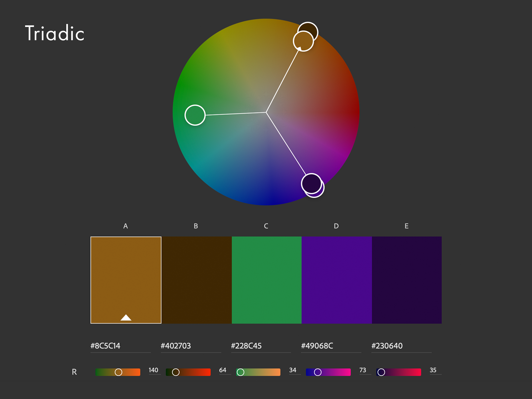Image resolution: width=532 pixels, height=399 pixels.
Task: Click the R value field showing 35
Action: [435, 370]
